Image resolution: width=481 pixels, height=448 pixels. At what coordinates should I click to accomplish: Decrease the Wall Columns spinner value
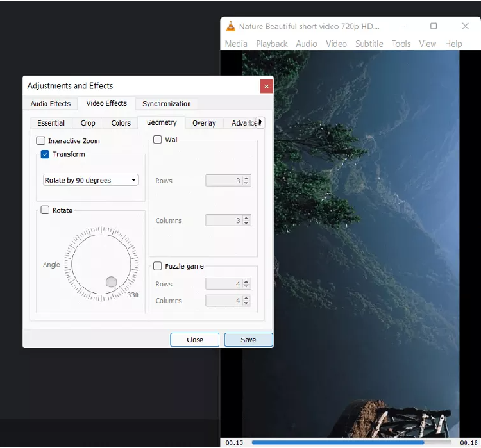tap(247, 223)
